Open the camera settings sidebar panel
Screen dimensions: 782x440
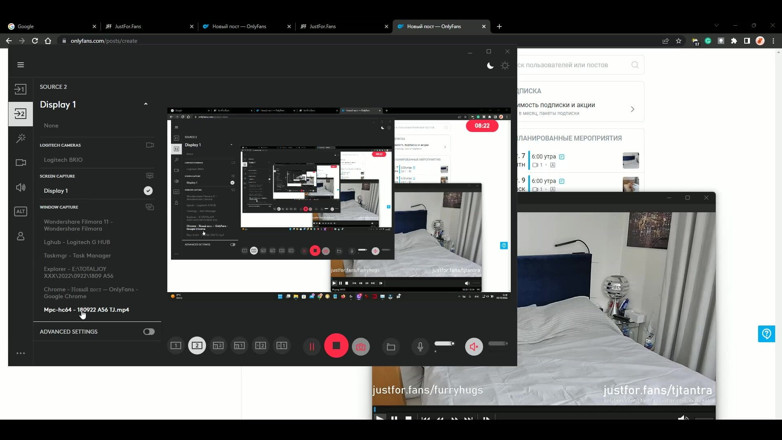(x=20, y=163)
